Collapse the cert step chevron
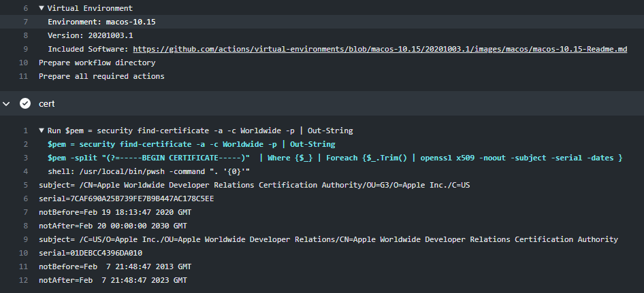644x293 pixels. point(6,104)
